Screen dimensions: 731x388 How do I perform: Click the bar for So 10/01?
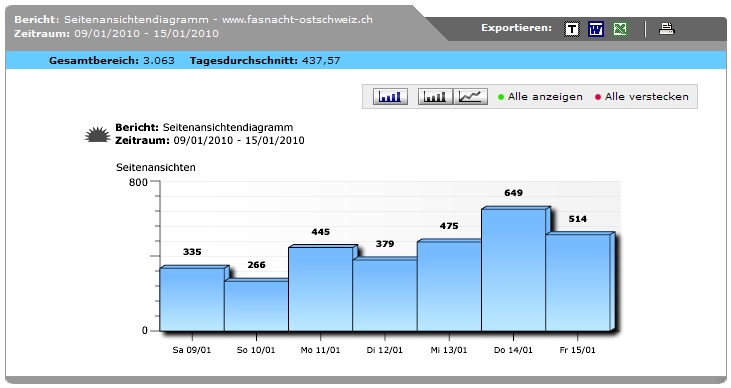pyautogui.click(x=256, y=305)
